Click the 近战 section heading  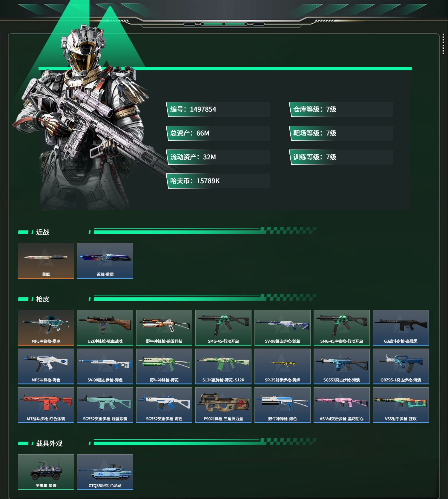43,232
